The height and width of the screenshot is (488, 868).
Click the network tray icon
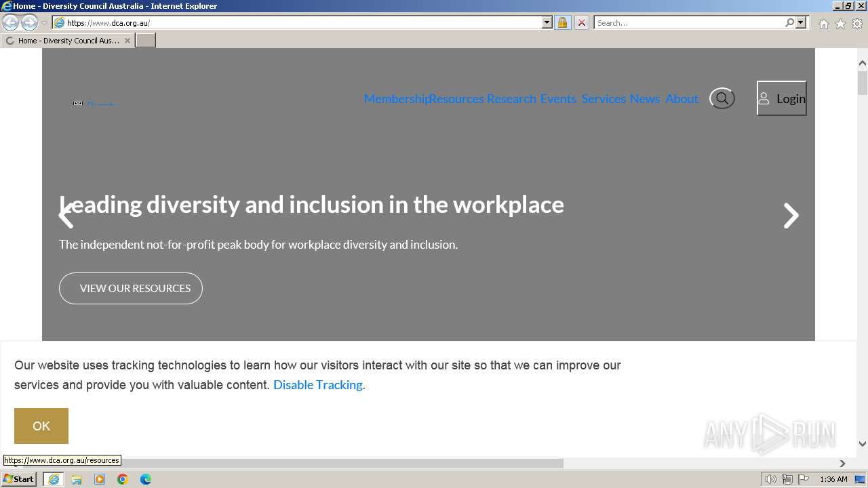787,479
